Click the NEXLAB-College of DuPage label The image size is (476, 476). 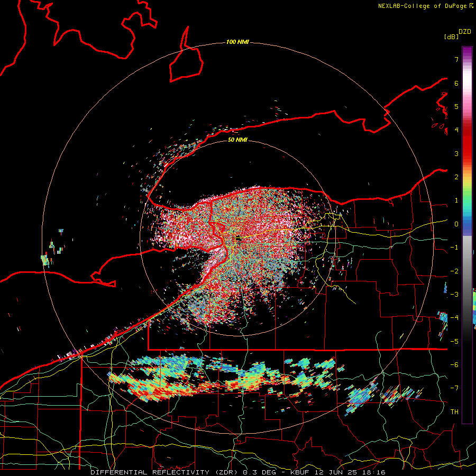(x=425, y=6)
